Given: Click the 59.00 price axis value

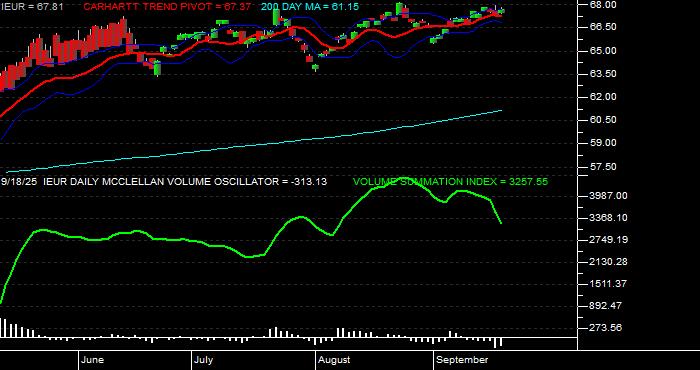Looking at the screenshot, I should click(604, 143).
